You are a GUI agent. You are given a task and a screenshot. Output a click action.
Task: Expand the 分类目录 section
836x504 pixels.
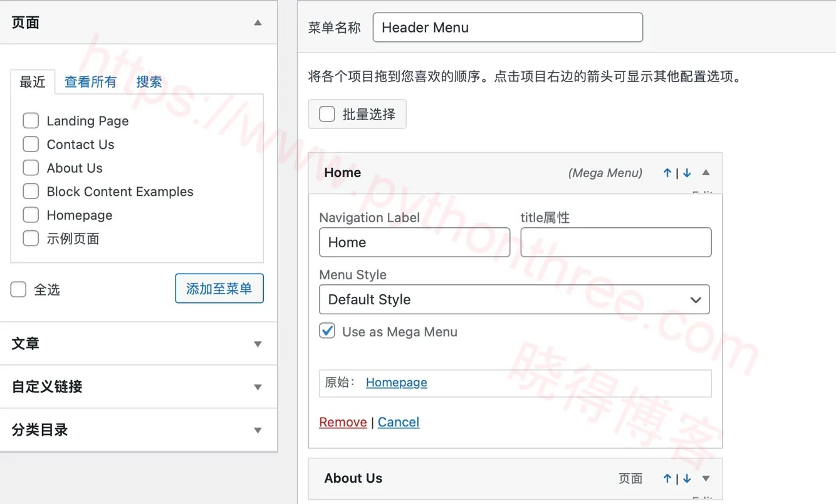click(258, 430)
